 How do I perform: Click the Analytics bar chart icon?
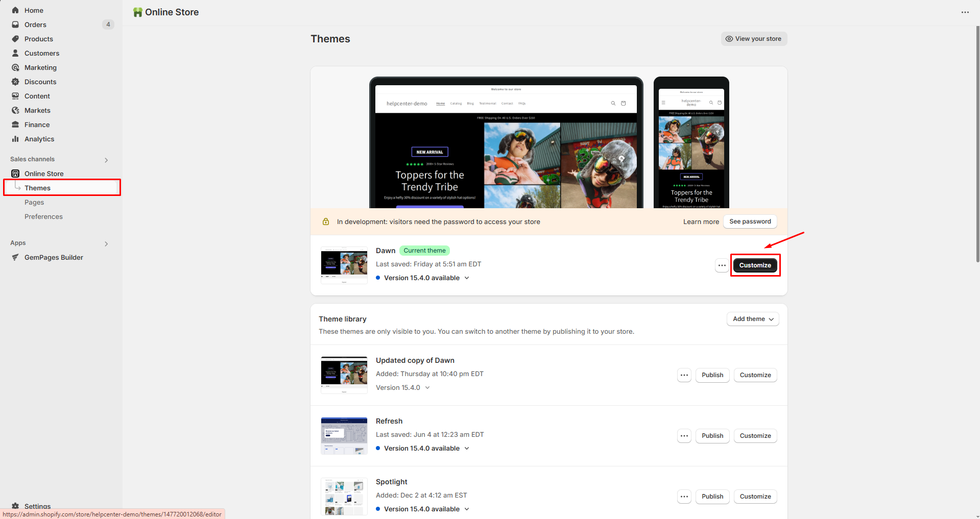[x=15, y=139]
